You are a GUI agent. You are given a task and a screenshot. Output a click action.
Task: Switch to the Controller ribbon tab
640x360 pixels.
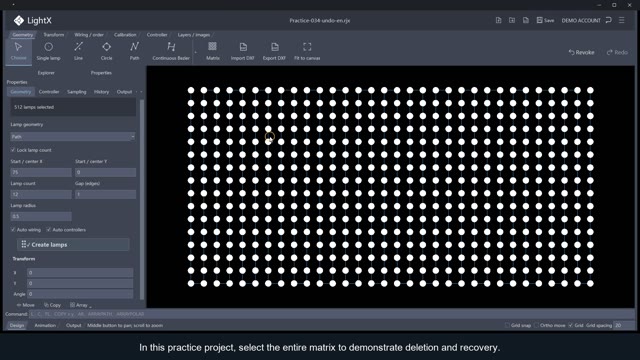click(157, 35)
